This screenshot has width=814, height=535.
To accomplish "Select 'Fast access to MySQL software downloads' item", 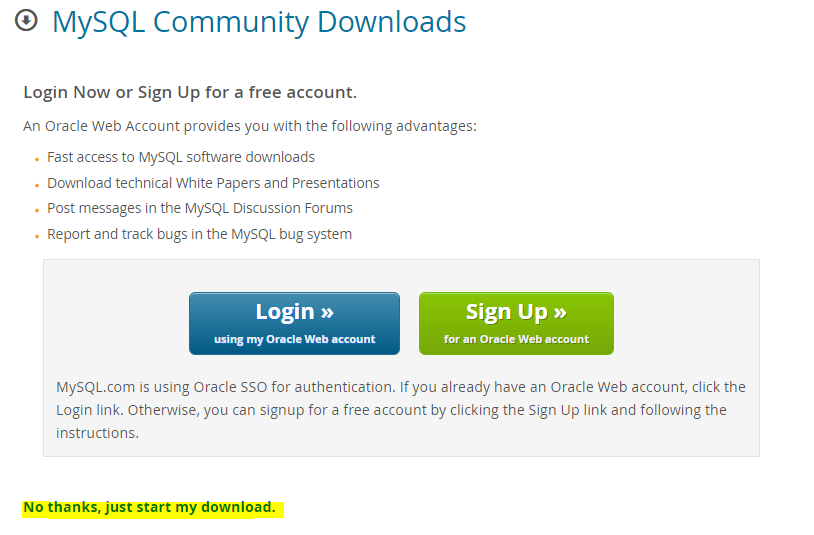I will coord(181,157).
